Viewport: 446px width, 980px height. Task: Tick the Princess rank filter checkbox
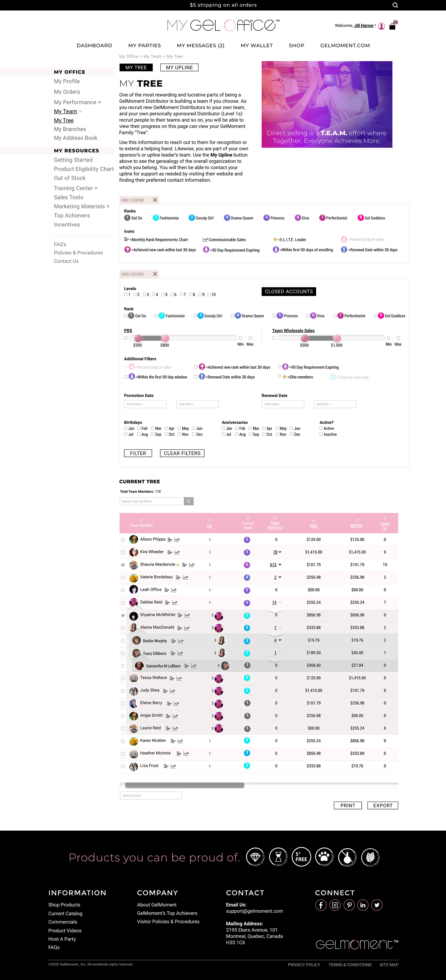[274, 316]
